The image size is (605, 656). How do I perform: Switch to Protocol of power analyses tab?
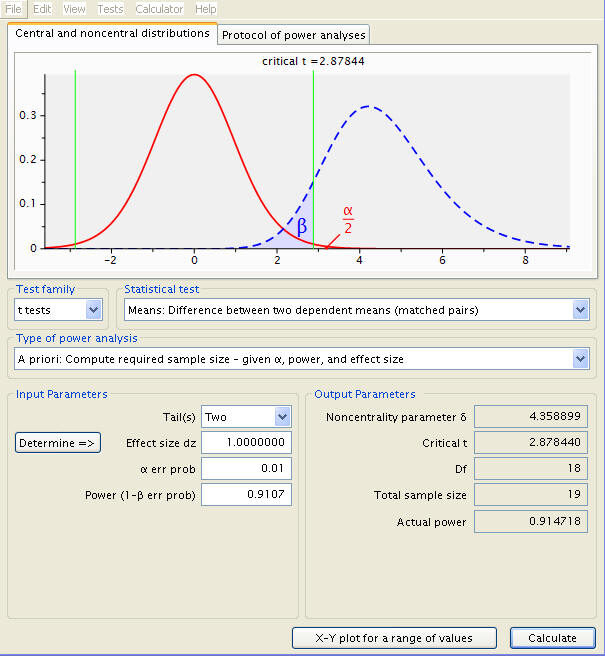point(293,35)
